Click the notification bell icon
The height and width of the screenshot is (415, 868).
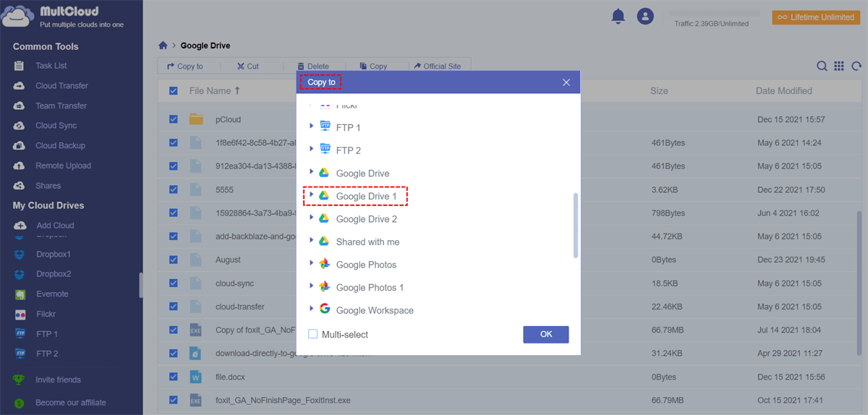pyautogui.click(x=618, y=16)
